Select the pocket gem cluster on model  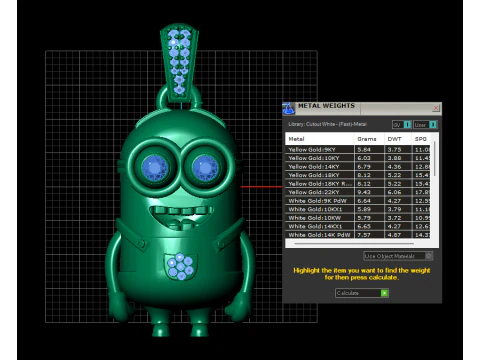180,266
